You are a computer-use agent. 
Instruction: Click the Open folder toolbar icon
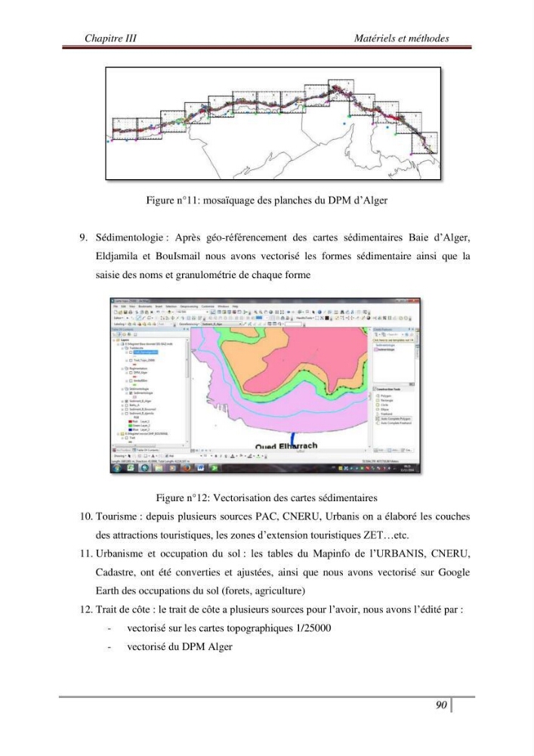(120, 312)
